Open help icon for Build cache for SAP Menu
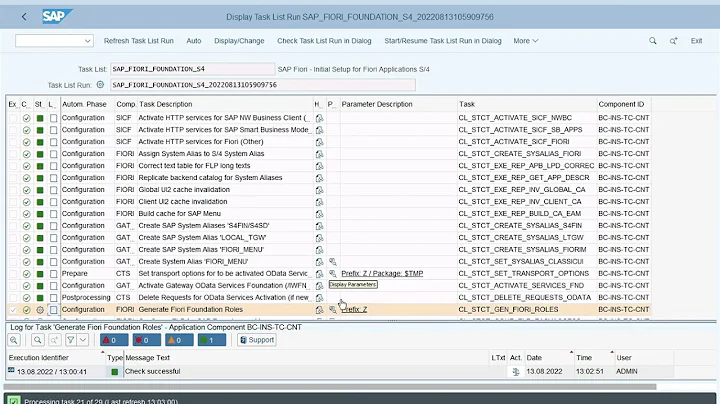Viewport: 720px width, 404px height. click(x=319, y=213)
